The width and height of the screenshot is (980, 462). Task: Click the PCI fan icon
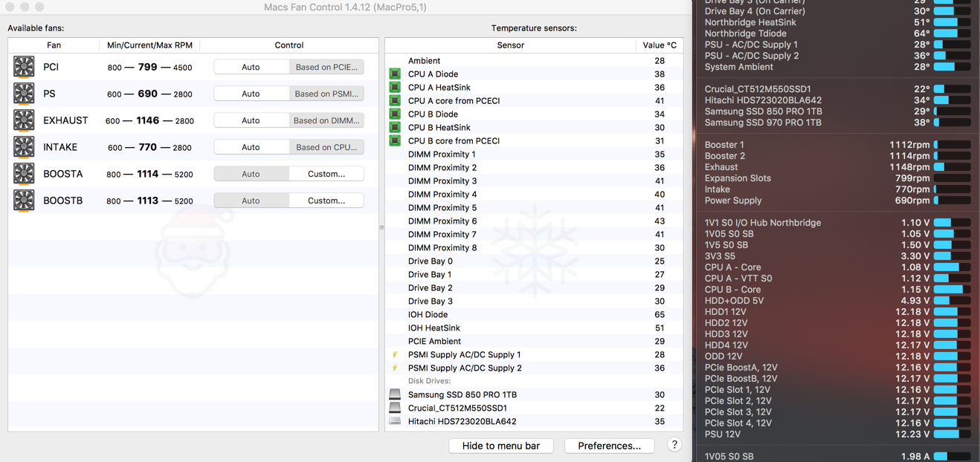(24, 67)
